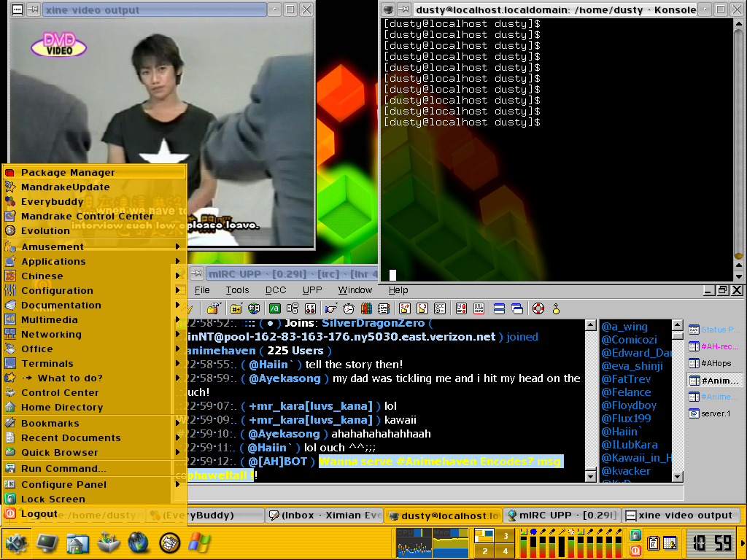Screen dimensions: 747x560
Task: Select nick @eva_shinji in user list
Action: [x=632, y=366]
